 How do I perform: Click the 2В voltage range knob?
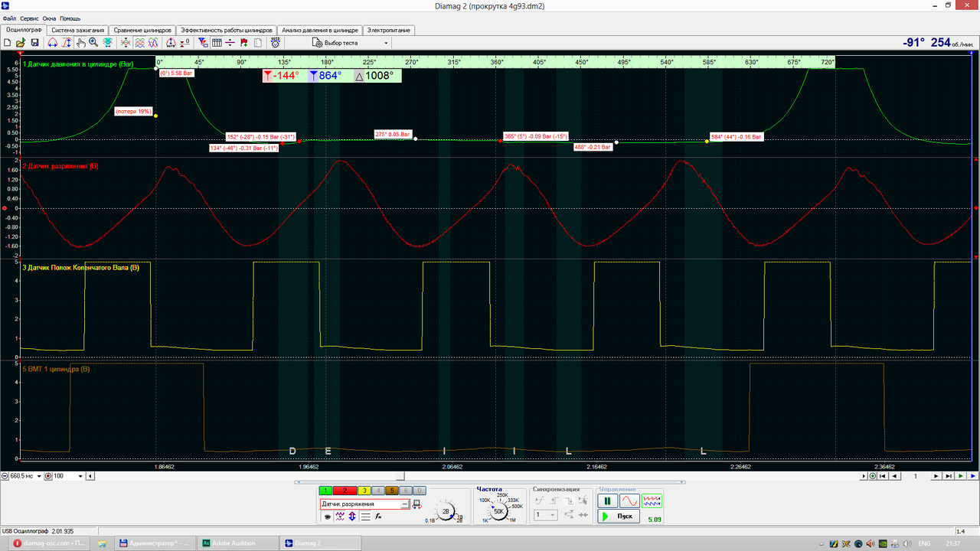click(x=446, y=511)
